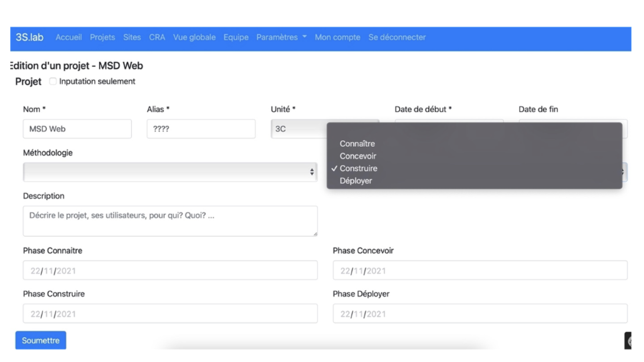Expand the Paramètres dropdown menu
Image resolution: width=644 pixels, height=362 pixels.
click(282, 37)
